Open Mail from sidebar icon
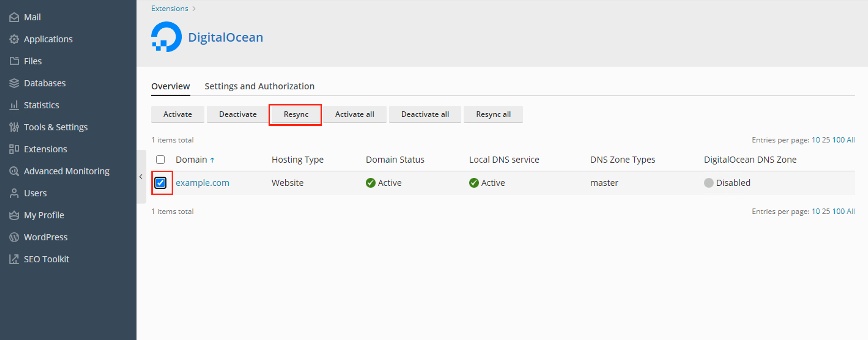This screenshot has height=340, width=868. pos(14,17)
